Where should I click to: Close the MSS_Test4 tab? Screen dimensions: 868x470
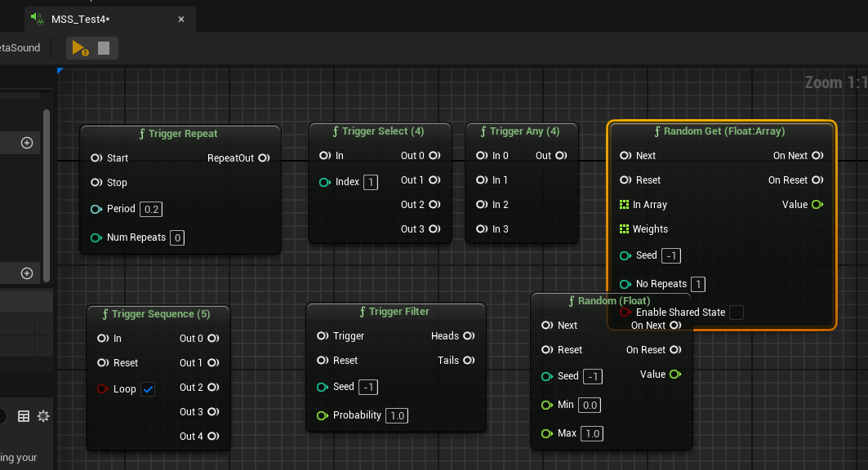(181, 20)
